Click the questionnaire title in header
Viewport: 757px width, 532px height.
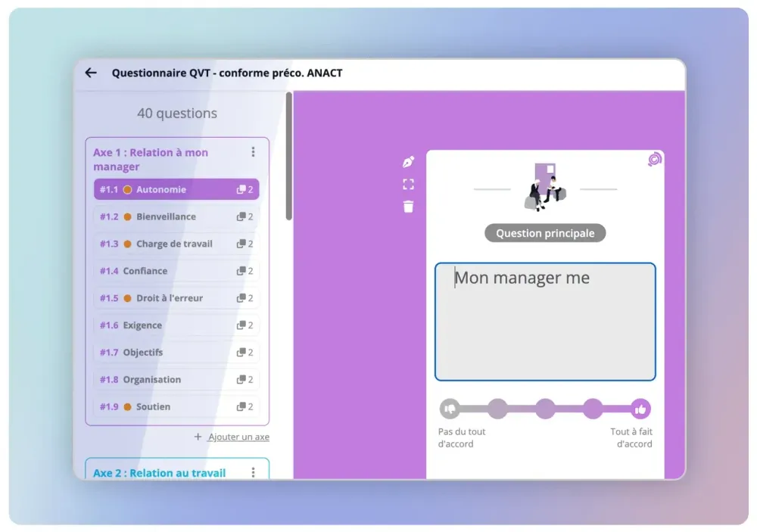(227, 73)
